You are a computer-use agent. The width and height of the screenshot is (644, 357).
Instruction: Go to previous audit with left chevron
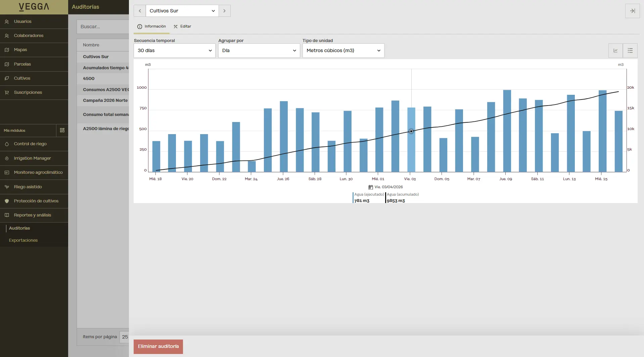140,11
